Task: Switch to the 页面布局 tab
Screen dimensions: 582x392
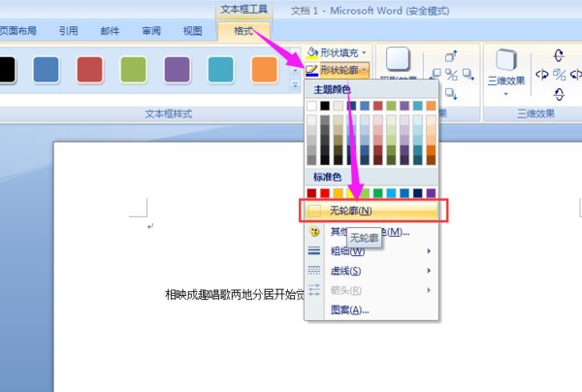Action: point(18,30)
